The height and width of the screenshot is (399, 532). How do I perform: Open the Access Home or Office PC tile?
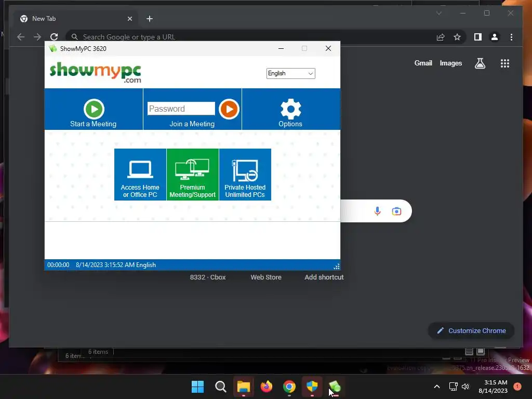coord(140,175)
